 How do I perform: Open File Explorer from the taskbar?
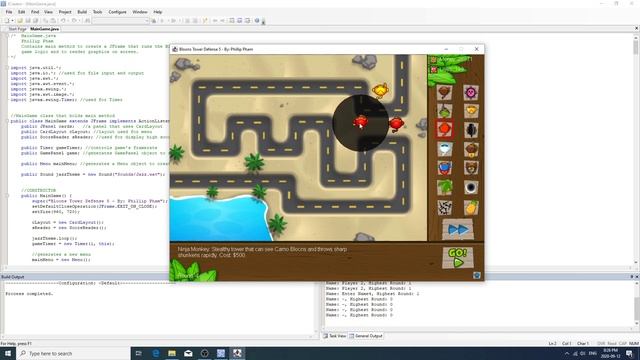tap(172, 353)
